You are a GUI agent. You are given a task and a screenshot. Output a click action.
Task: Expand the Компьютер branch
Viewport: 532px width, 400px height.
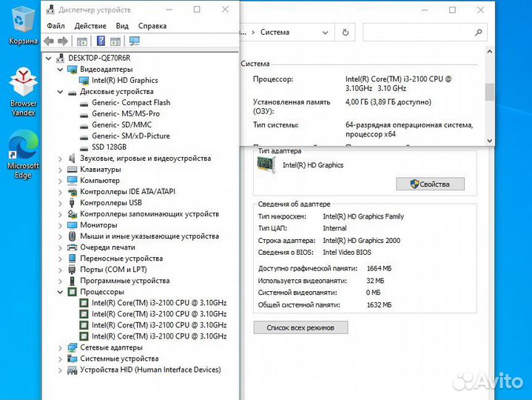pos(60,181)
